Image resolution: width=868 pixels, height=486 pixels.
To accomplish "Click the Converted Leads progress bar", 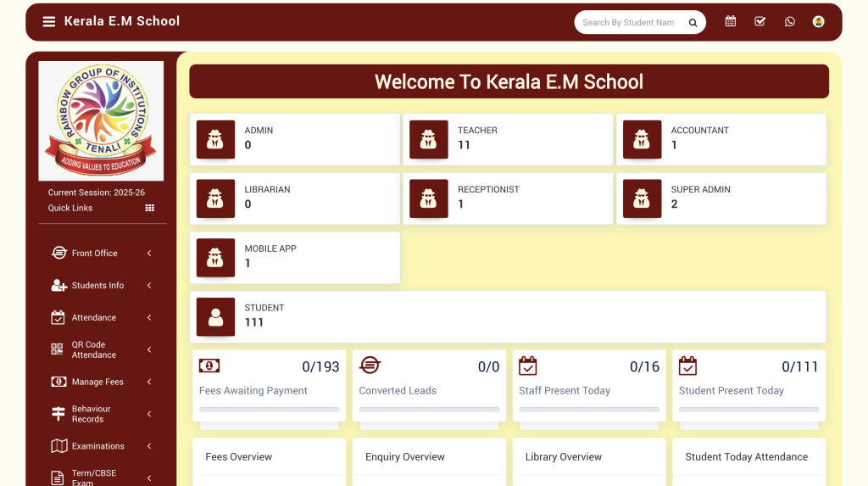I will tap(429, 410).
